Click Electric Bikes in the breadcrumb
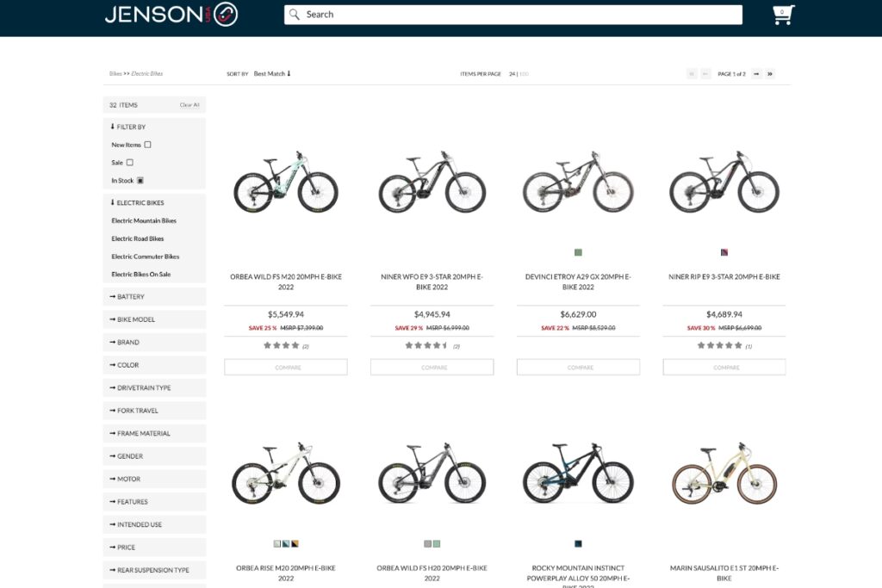This screenshot has width=882, height=588. click(x=146, y=74)
